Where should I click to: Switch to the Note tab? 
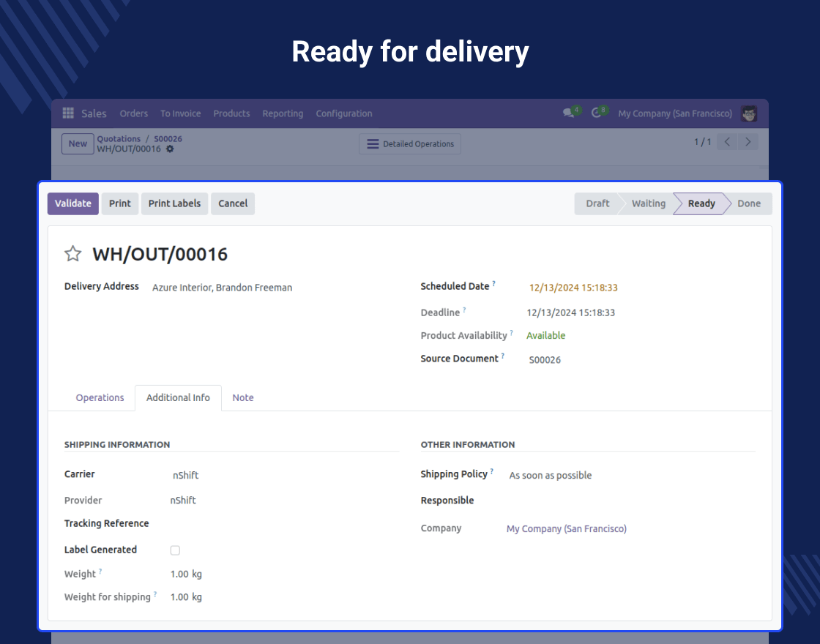(x=243, y=398)
